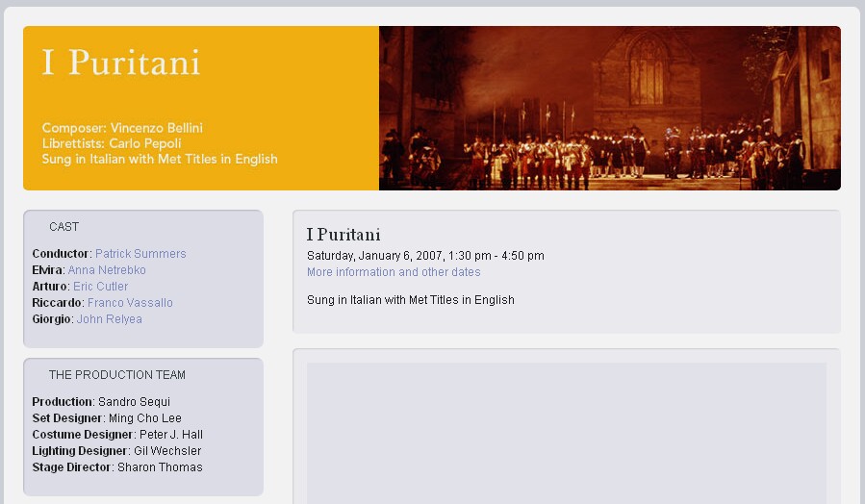The width and height of the screenshot is (865, 504).
Task: Click Production: Sandro Sequi entry
Action: pos(101,402)
